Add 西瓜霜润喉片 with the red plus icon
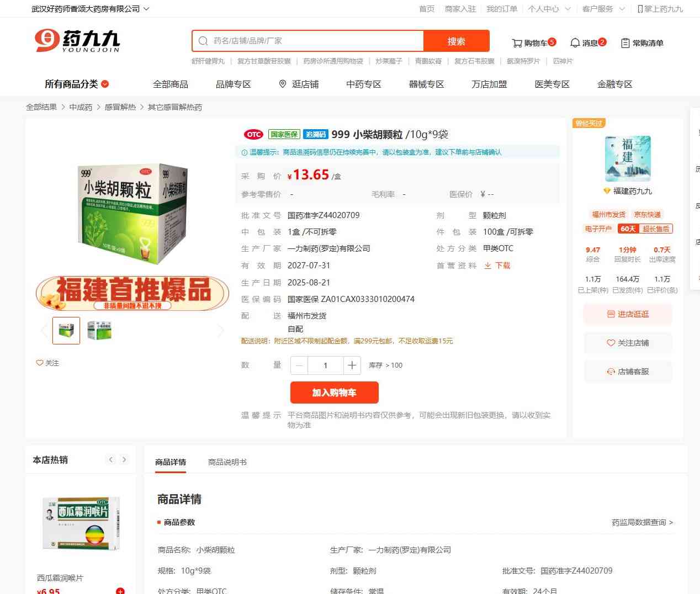The height and width of the screenshot is (594, 700). [120, 591]
